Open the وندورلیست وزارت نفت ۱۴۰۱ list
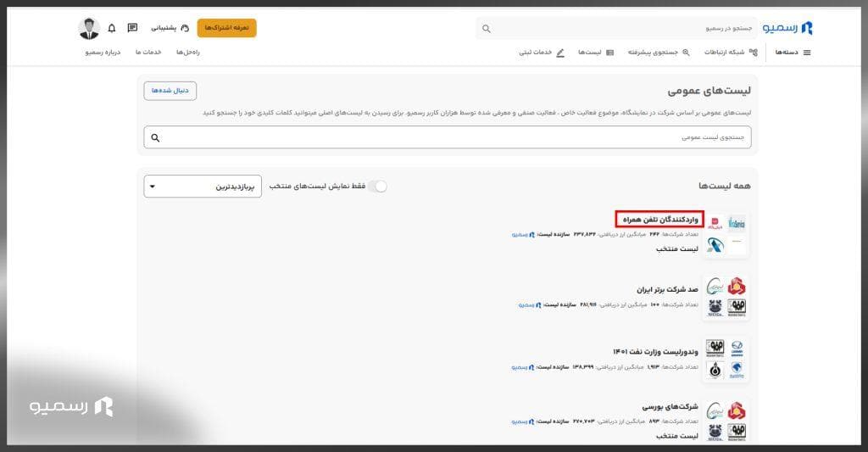Image resolution: width=868 pixels, height=452 pixels. (x=655, y=352)
